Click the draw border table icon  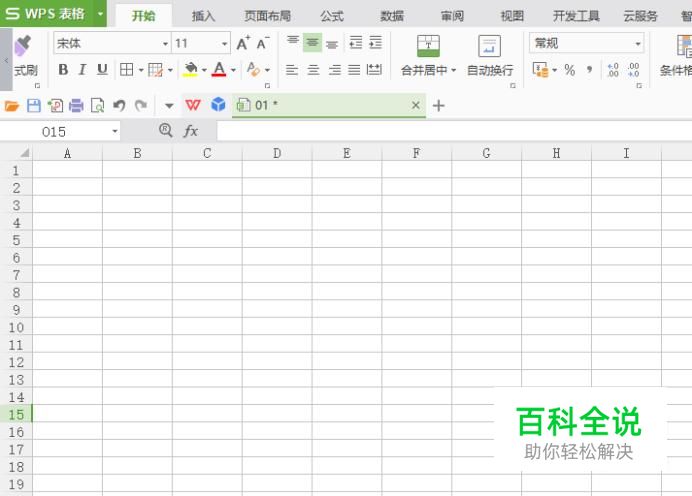[x=155, y=70]
